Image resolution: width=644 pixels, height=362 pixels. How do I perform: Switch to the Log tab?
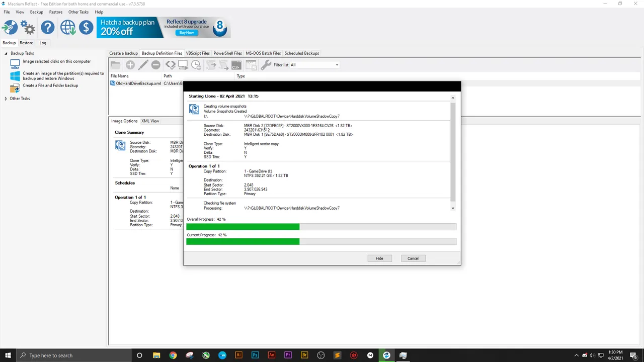click(x=43, y=43)
